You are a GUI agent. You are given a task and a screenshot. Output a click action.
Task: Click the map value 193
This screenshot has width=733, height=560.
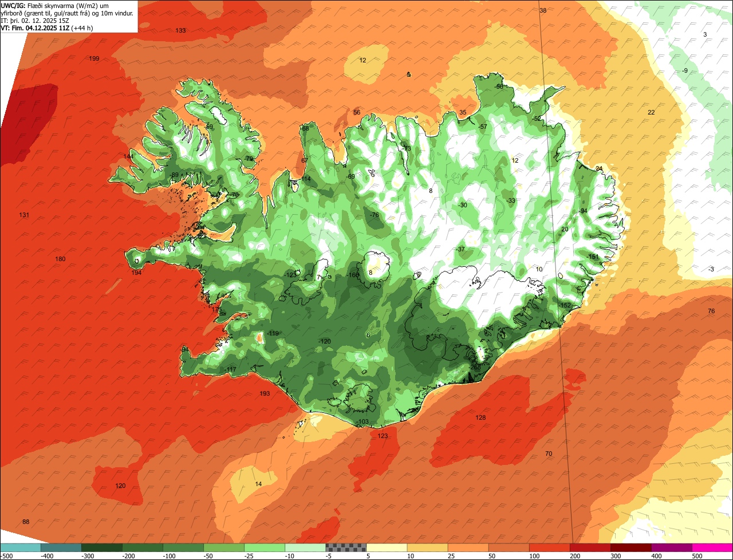(x=265, y=393)
